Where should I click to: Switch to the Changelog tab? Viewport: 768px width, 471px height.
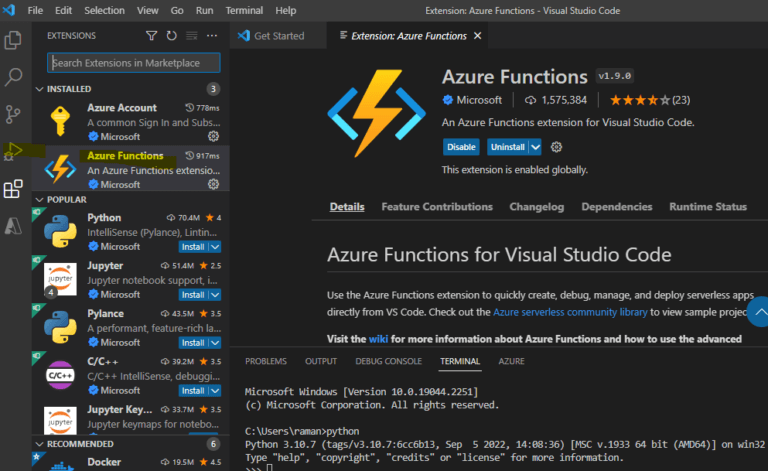tap(536, 207)
